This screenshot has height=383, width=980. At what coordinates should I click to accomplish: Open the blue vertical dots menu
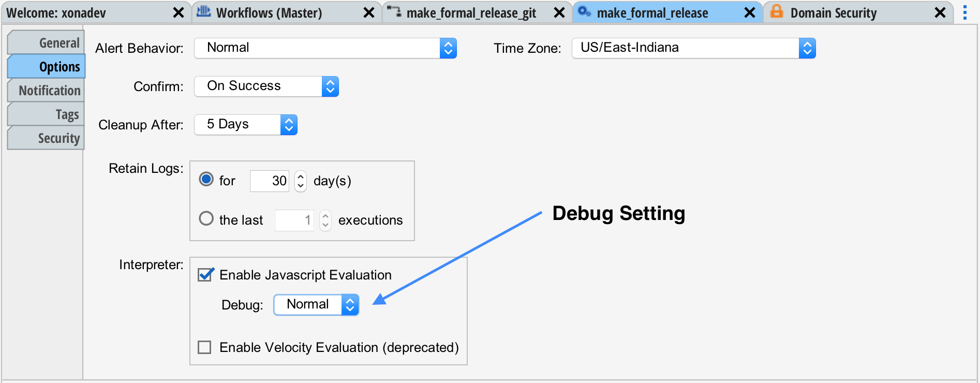point(964,12)
